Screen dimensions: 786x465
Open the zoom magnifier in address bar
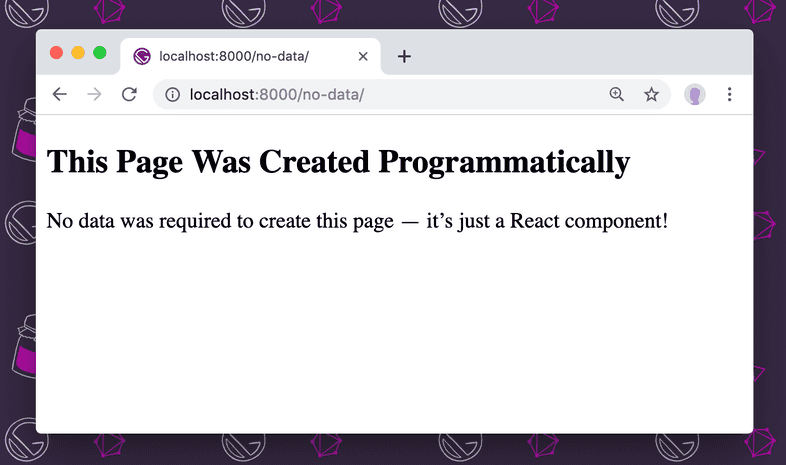(617, 94)
